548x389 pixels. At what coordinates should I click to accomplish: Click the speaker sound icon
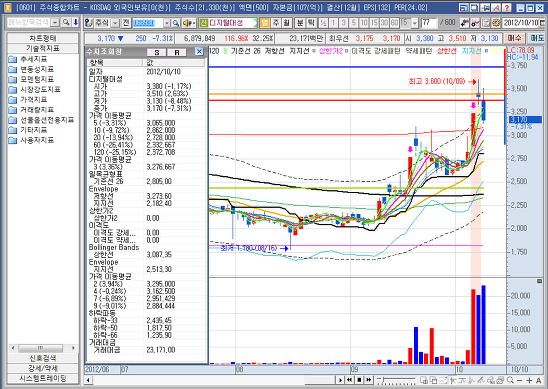(189, 23)
